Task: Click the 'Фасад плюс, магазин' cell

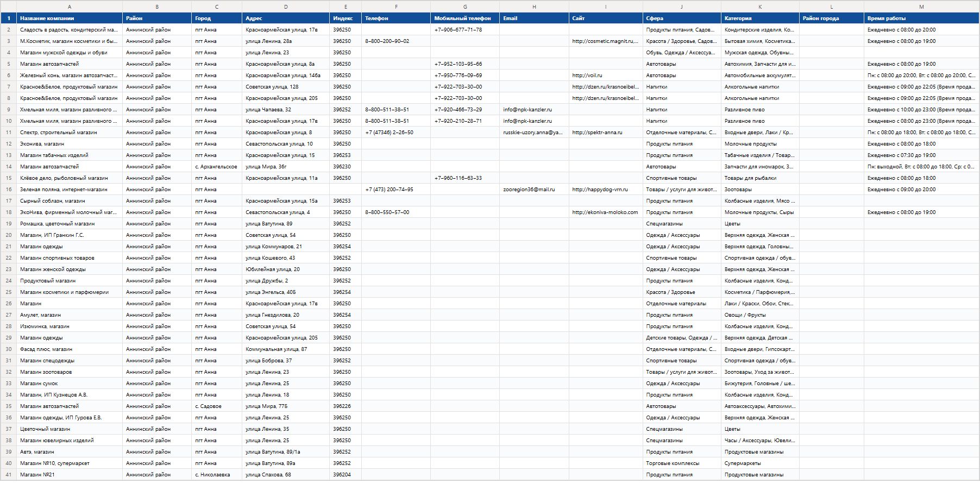Action: [70, 349]
